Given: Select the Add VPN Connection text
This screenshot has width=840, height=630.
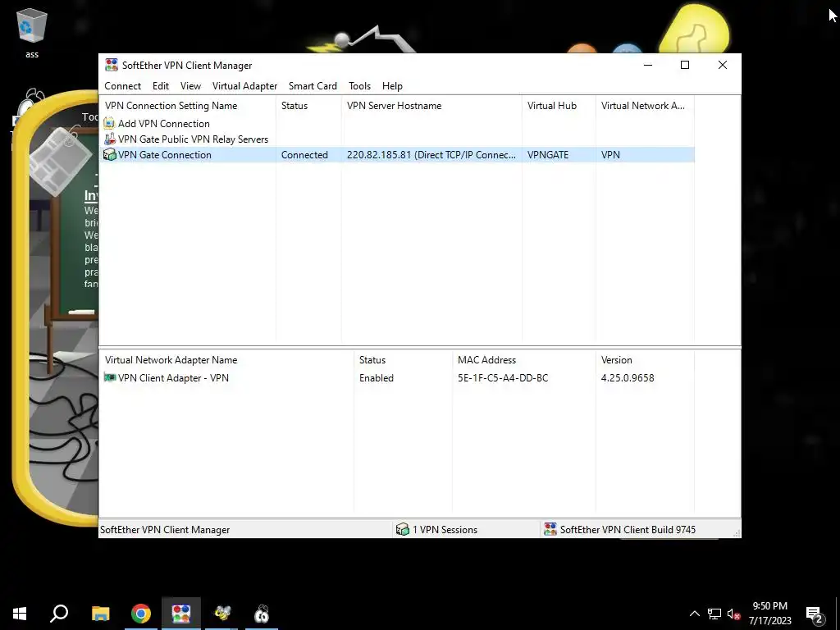Looking at the screenshot, I should click(164, 123).
